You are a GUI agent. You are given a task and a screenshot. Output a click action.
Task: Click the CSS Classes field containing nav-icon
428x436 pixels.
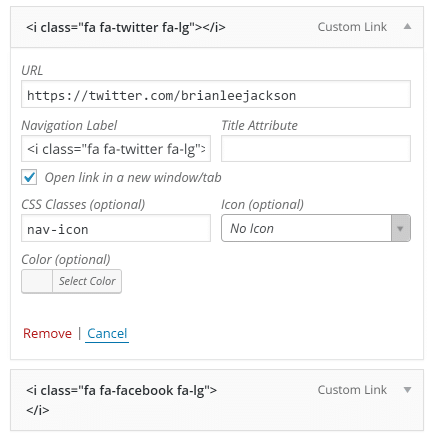pos(116,228)
